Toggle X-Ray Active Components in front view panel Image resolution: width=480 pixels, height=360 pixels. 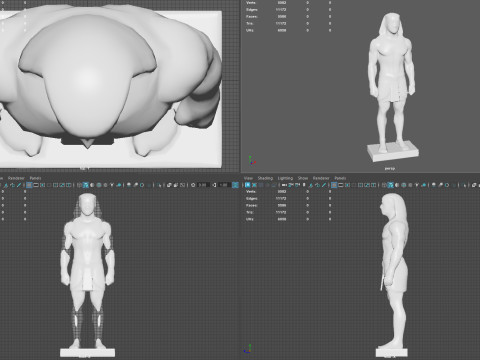point(176,185)
